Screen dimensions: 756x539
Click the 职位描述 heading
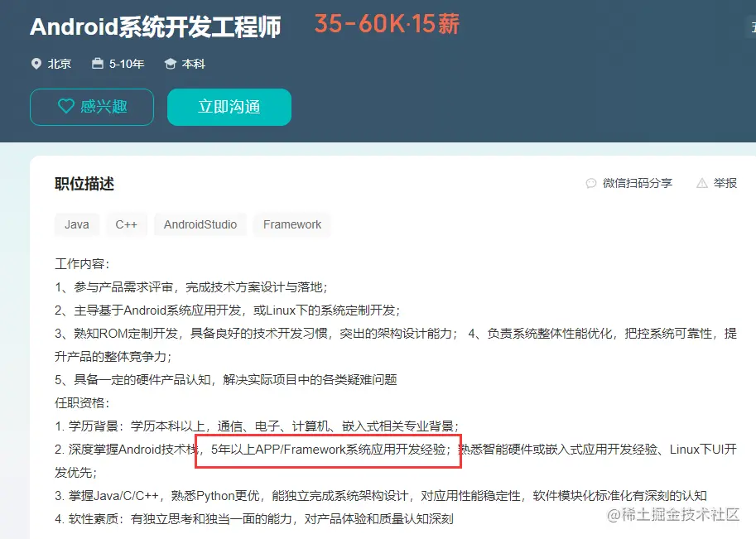(84, 184)
